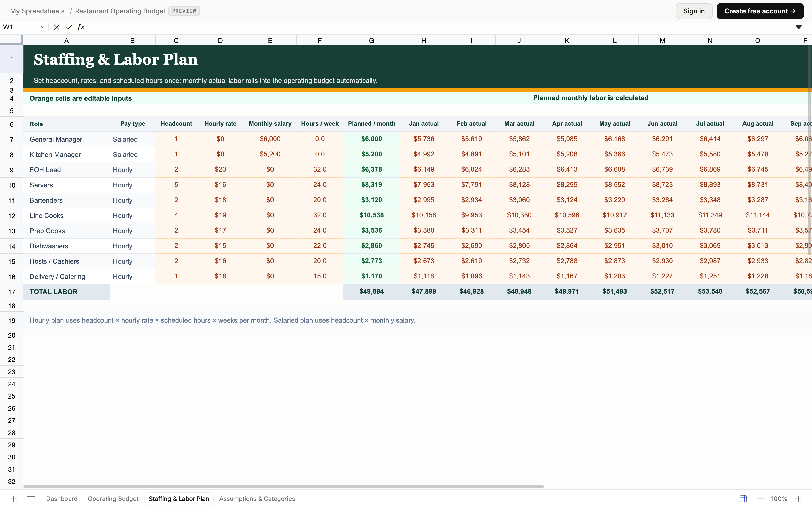Switch to the Dashboard sheet tab
Viewport: 812px width, 508px height.
62,499
